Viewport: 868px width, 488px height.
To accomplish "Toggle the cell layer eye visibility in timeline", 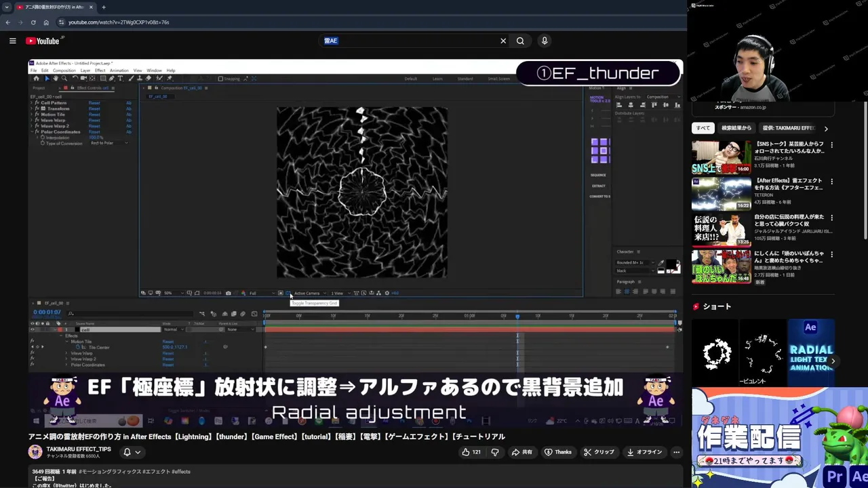I will tap(32, 329).
